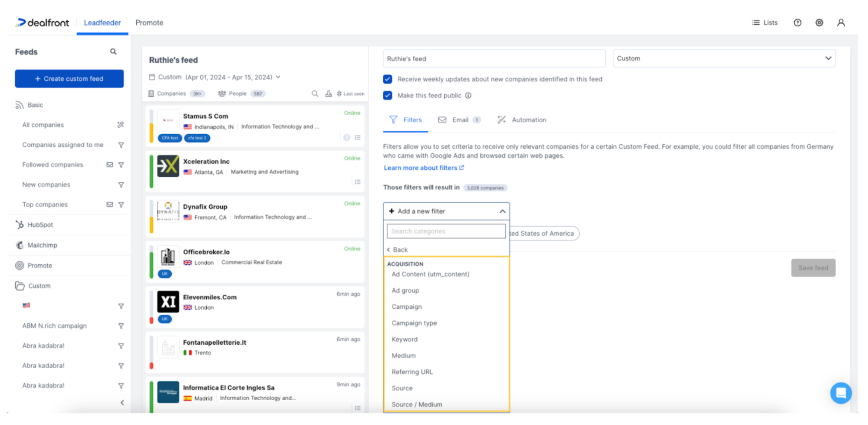Click filter icon for ABM N.rich campaign
The width and height of the screenshot is (868, 425).
[x=121, y=326]
